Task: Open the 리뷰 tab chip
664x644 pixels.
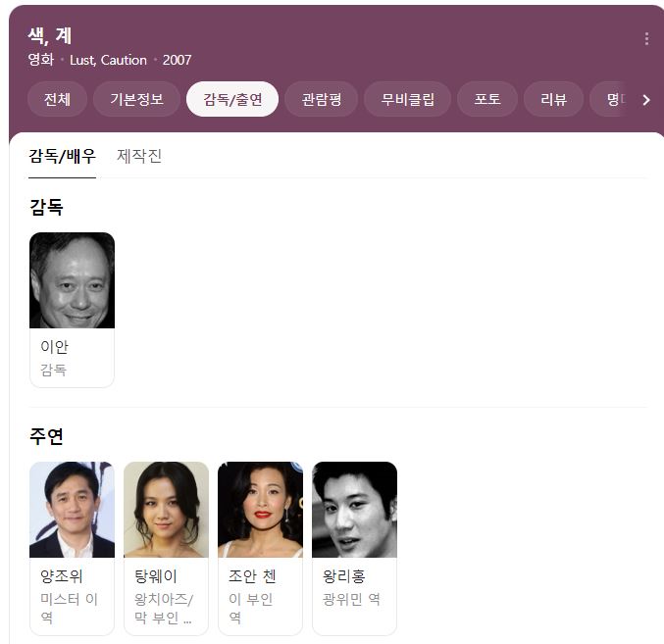Action: [x=554, y=99]
